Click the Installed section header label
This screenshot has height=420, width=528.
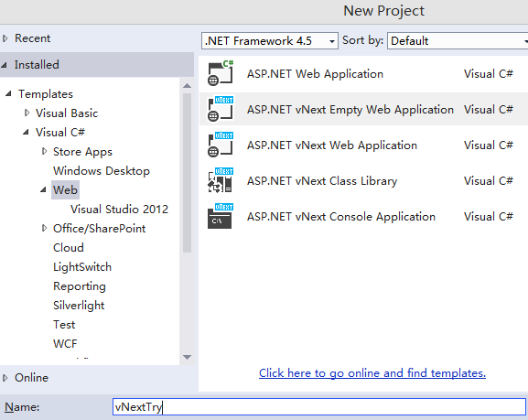[37, 65]
